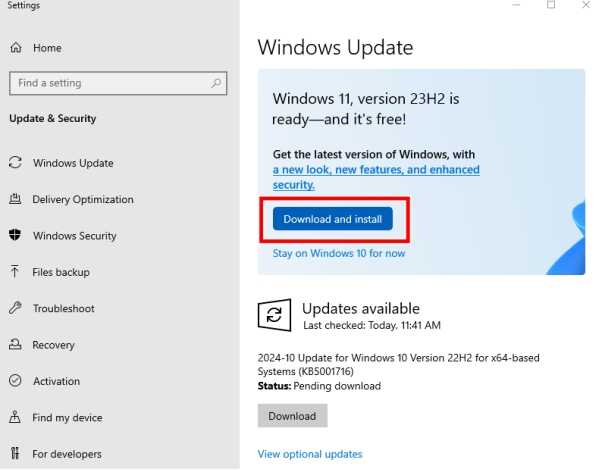Click the Files backup arrow icon
The height and width of the screenshot is (470, 602).
tap(15, 272)
